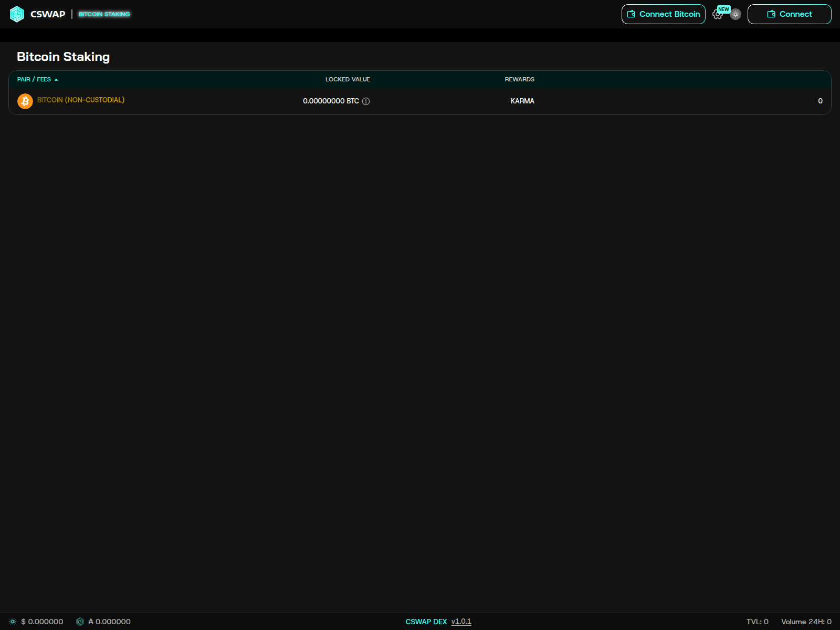The image size is (840, 630).
Task: Click the CSWAP brand name
Action: 48,14
